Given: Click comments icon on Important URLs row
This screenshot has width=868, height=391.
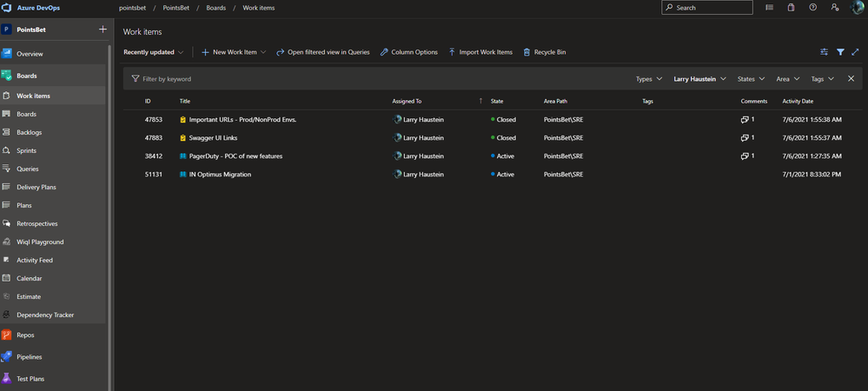Looking at the screenshot, I should click(x=745, y=120).
